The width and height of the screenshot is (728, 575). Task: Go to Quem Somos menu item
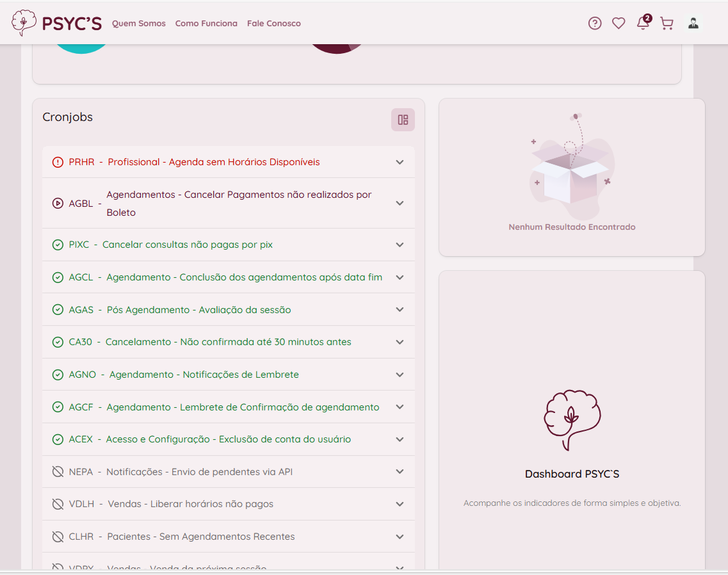pyautogui.click(x=138, y=24)
